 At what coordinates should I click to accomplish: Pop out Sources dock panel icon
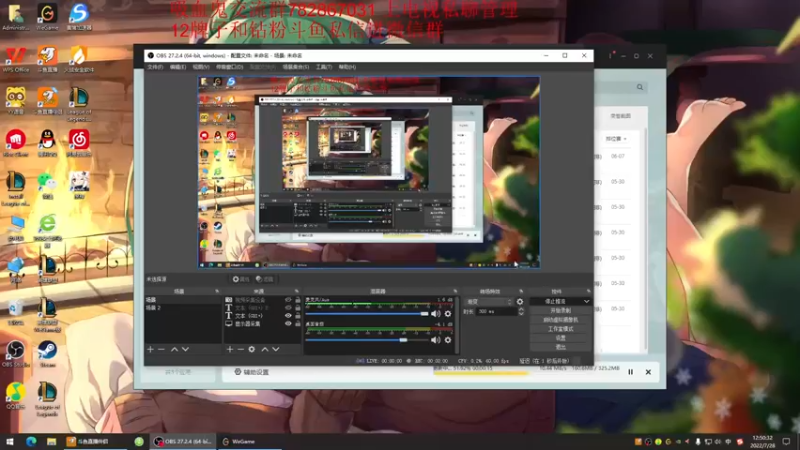[298, 291]
